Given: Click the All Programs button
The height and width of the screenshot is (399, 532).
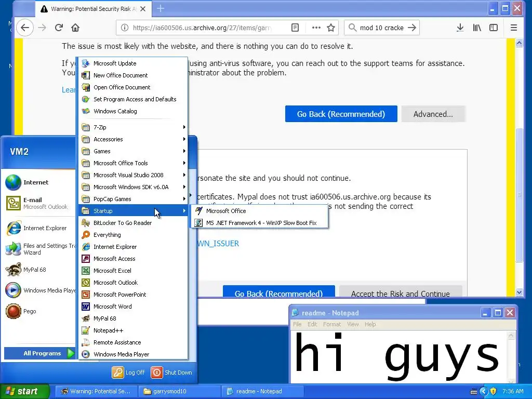Looking at the screenshot, I should [x=39, y=353].
